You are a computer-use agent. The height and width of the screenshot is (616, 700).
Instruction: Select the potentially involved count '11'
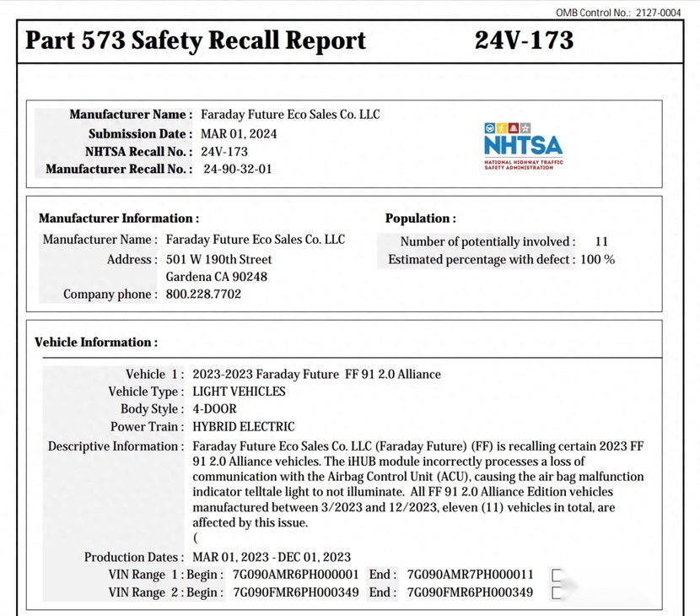tap(601, 241)
